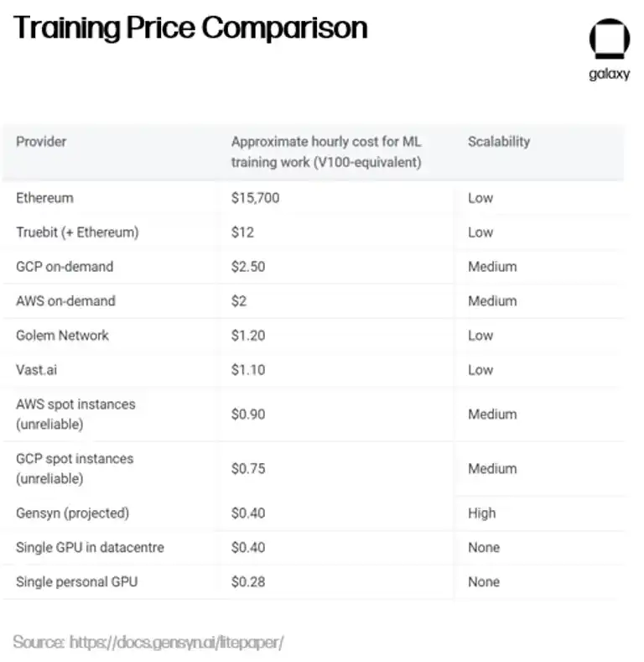The height and width of the screenshot is (662, 644).
Task: Click the Training Price Comparison title
Action: point(190,29)
